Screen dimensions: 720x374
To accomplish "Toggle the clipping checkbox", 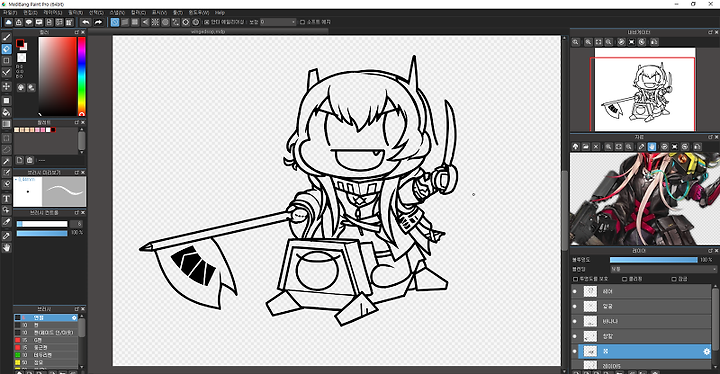I will (624, 279).
